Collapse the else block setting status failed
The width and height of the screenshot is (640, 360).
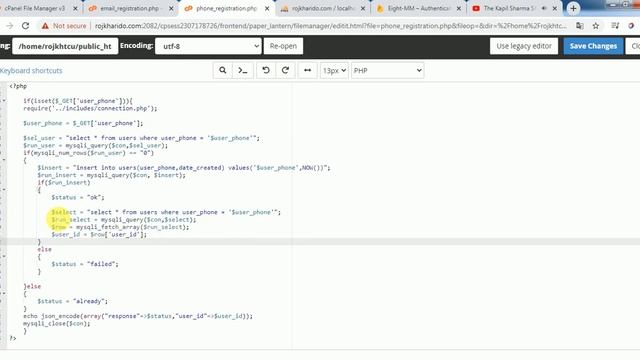point(4,256)
